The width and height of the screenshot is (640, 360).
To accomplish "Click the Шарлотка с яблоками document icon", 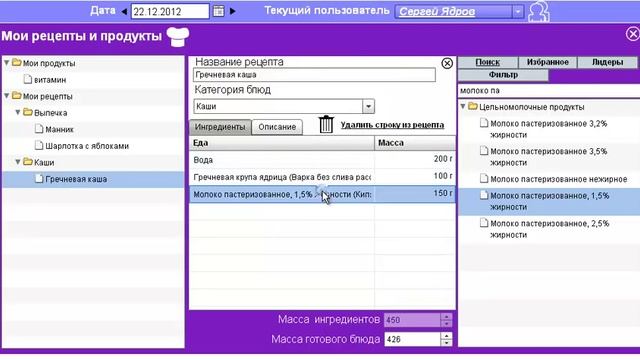I will pyautogui.click(x=39, y=145).
